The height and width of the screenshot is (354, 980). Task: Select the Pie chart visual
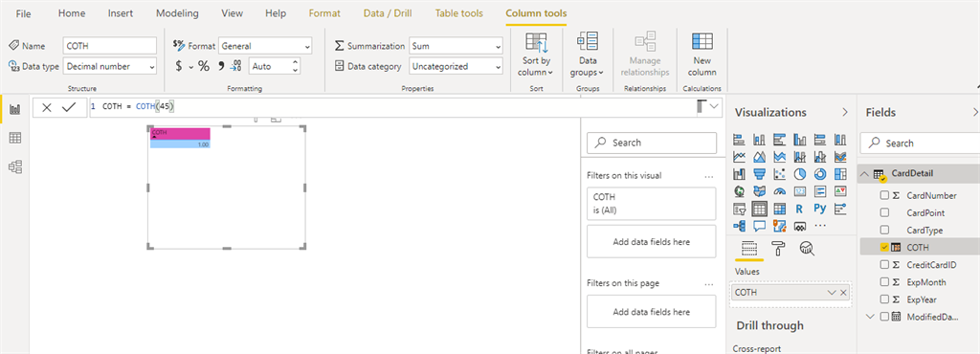[799, 173]
